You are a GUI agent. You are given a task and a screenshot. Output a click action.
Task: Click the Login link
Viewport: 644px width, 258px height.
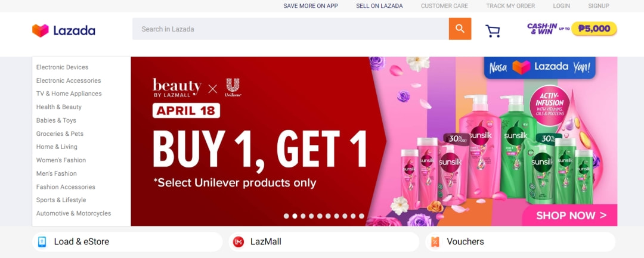[x=562, y=6]
